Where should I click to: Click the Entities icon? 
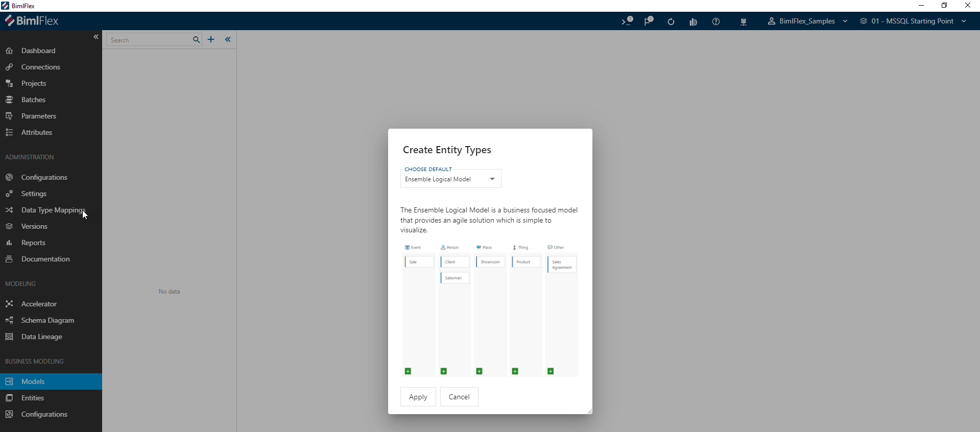9,398
